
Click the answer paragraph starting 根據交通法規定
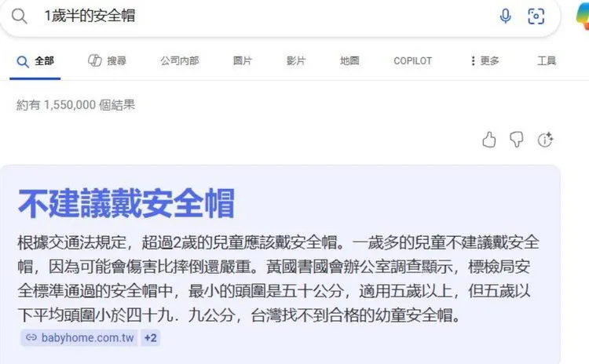pyautogui.click(x=278, y=278)
